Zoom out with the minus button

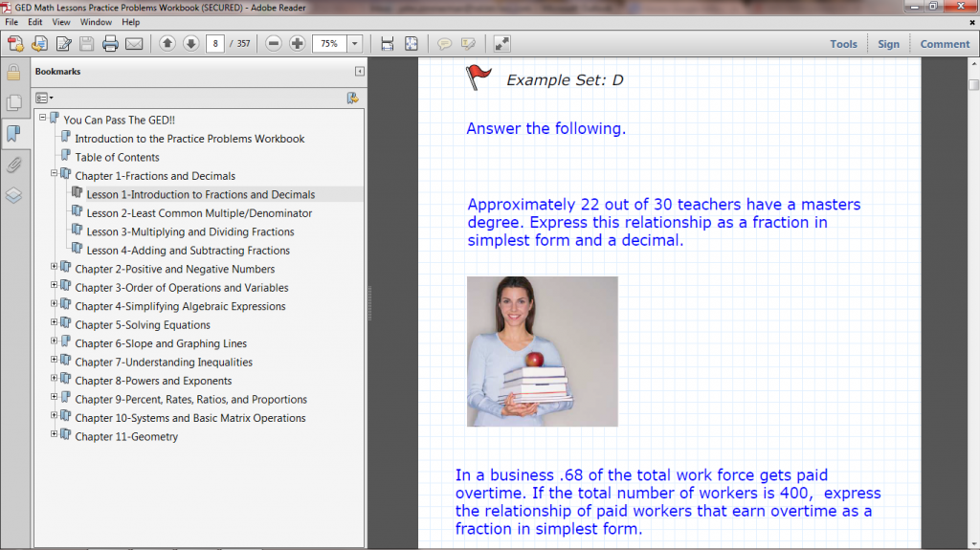tap(273, 44)
